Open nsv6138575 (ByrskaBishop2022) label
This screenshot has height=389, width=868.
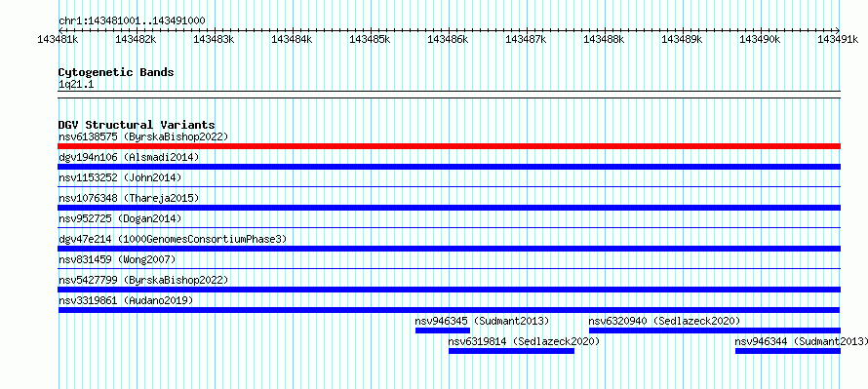(143, 136)
